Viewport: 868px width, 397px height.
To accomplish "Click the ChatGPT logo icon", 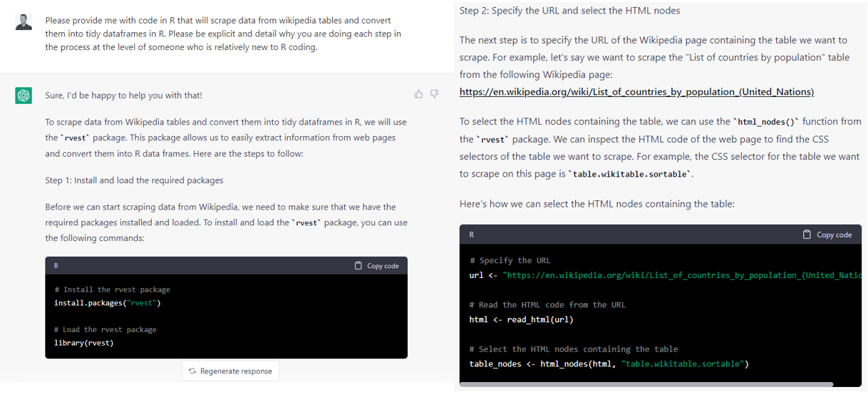I will pos(24,95).
